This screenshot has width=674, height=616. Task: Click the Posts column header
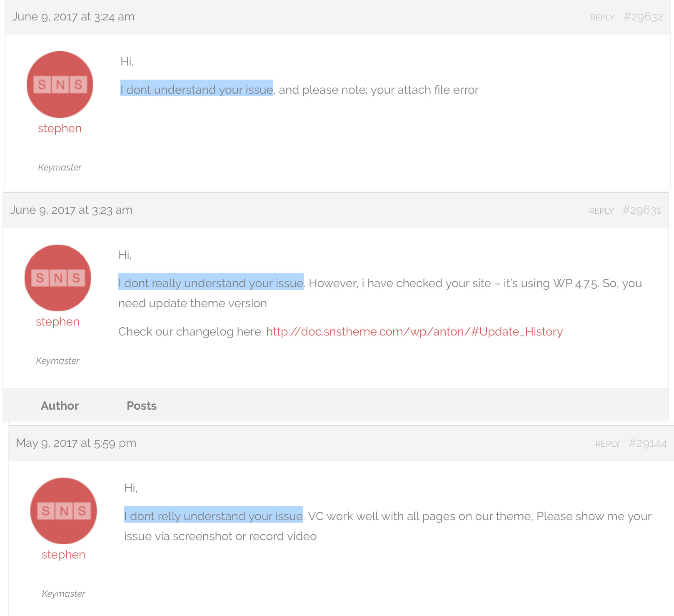(x=142, y=406)
